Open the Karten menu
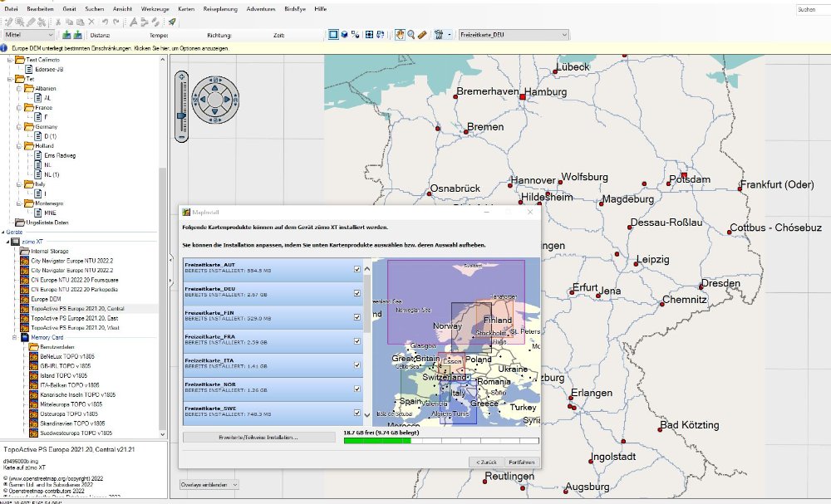This screenshot has width=831, height=504. tap(186, 8)
